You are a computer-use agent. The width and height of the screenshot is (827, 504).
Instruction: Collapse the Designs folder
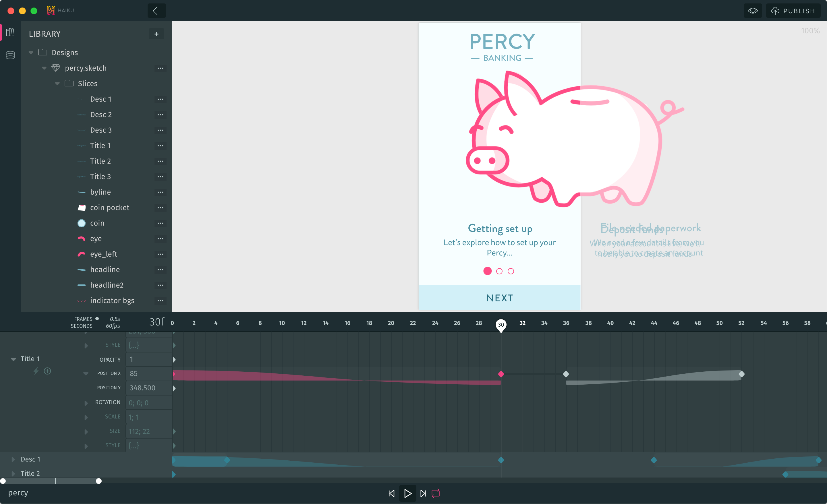pyautogui.click(x=31, y=53)
